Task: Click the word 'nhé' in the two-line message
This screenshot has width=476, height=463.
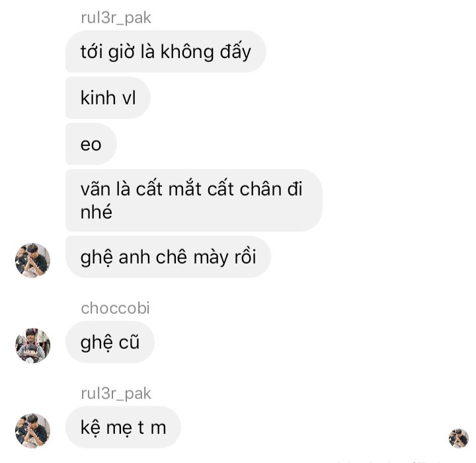Action: point(97,211)
